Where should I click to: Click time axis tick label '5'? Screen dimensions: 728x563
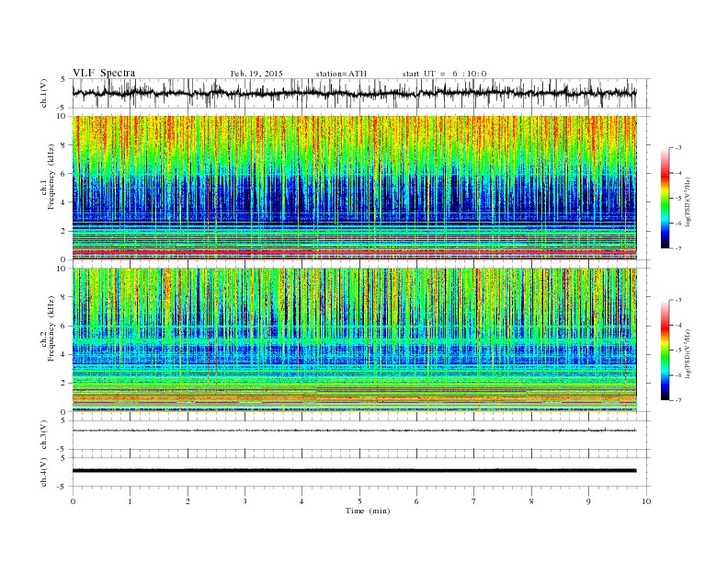pyautogui.click(x=359, y=501)
